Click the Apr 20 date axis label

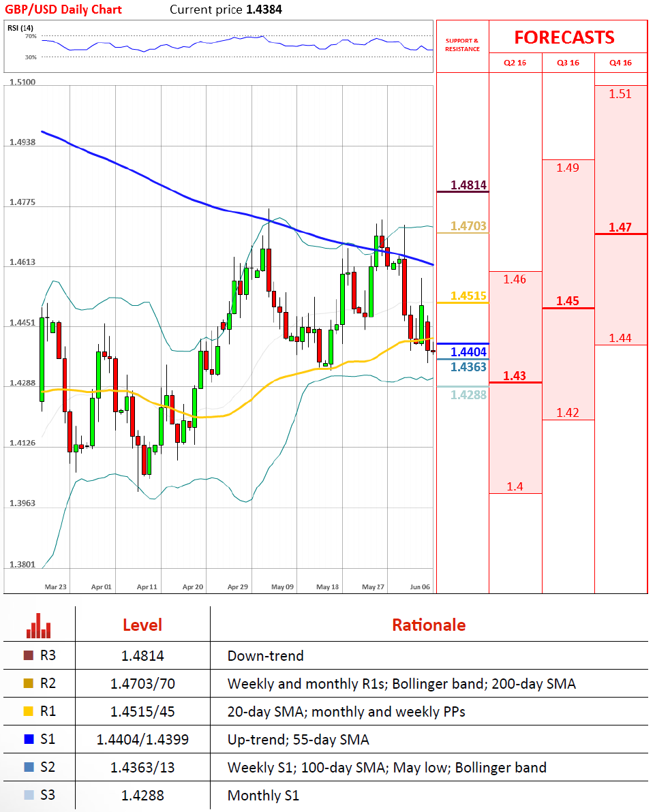193,587
